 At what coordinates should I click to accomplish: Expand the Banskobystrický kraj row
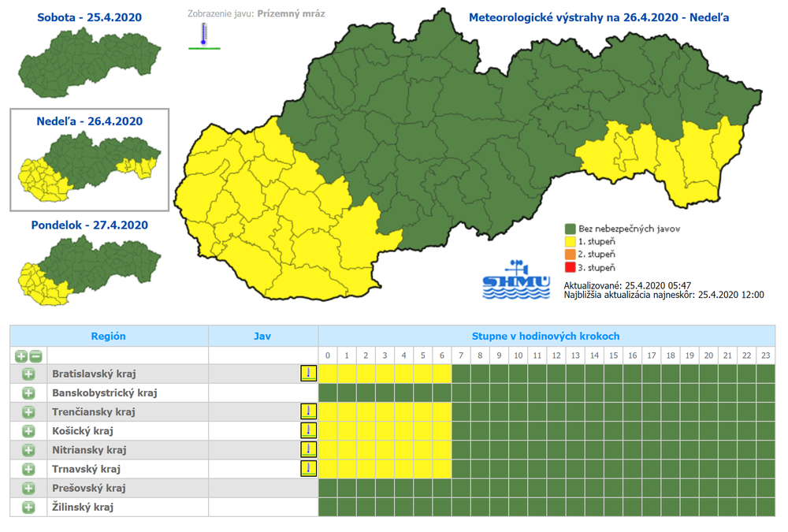[29, 393]
